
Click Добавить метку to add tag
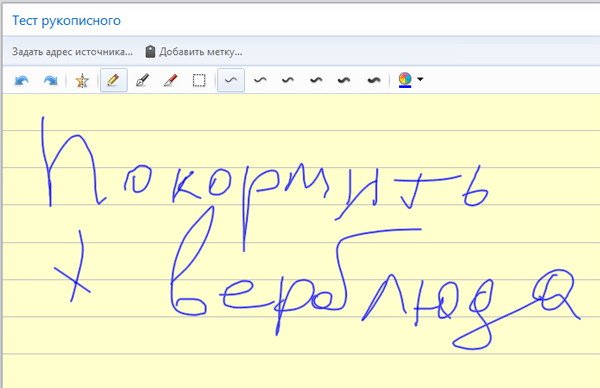(201, 52)
